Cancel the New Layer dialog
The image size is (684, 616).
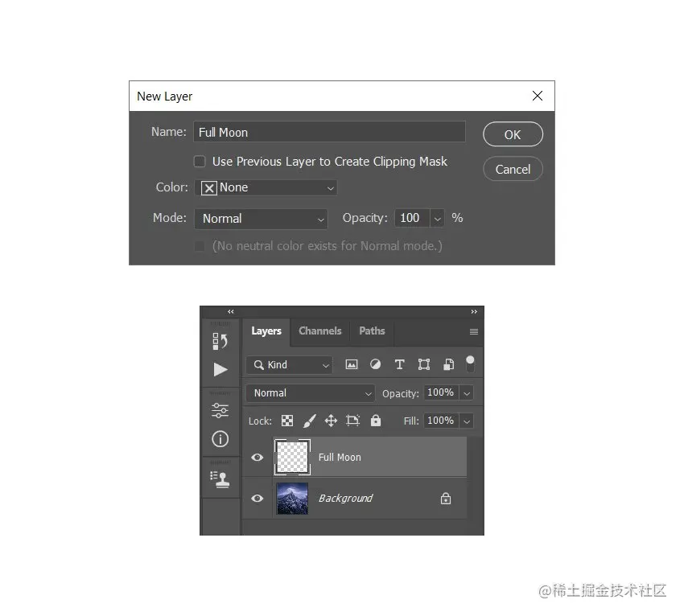[x=513, y=169]
